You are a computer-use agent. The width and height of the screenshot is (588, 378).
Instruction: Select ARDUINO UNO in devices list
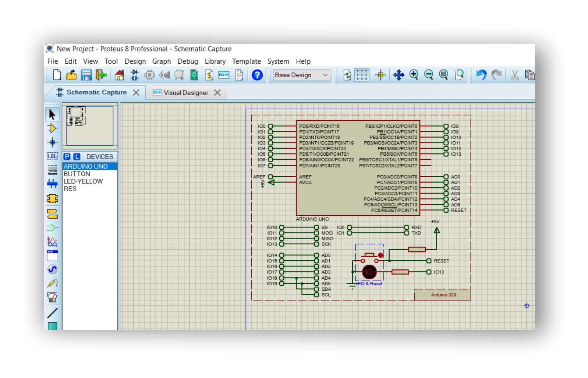[90, 166]
